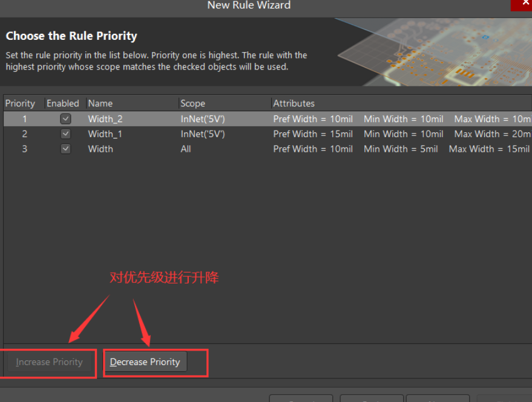Click 'Min Width = 5mil' attribute
The image size is (532, 402).
(x=401, y=149)
